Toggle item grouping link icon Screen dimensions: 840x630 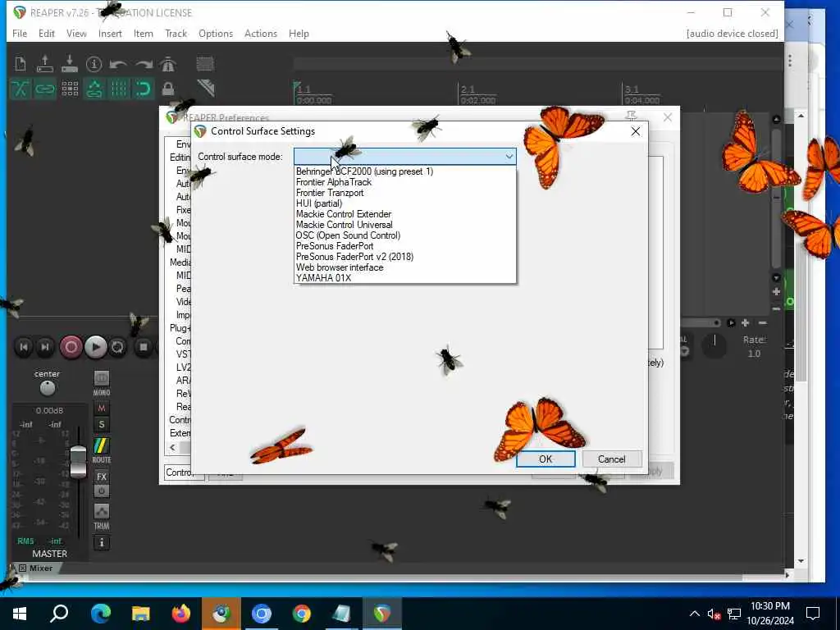click(x=45, y=89)
